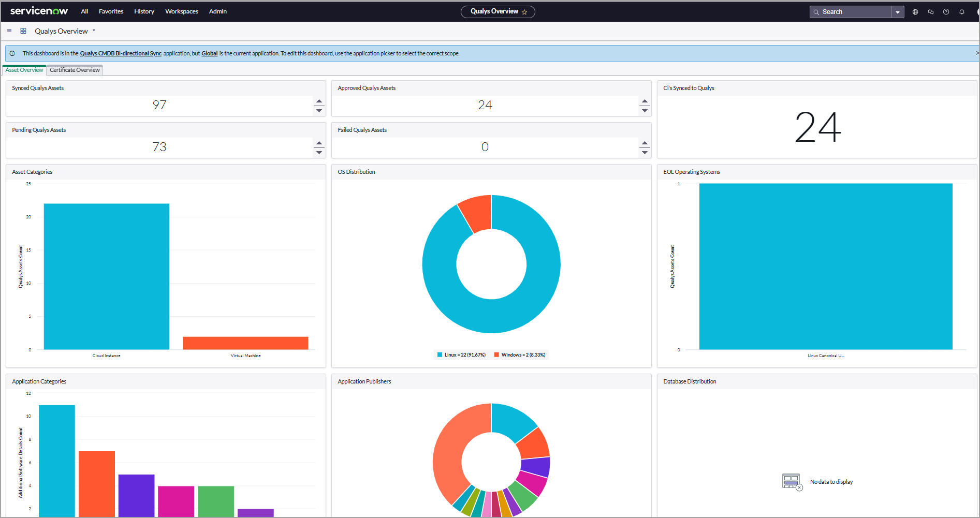Open the chat conversations icon
This screenshot has height=518, width=980.
pos(931,12)
